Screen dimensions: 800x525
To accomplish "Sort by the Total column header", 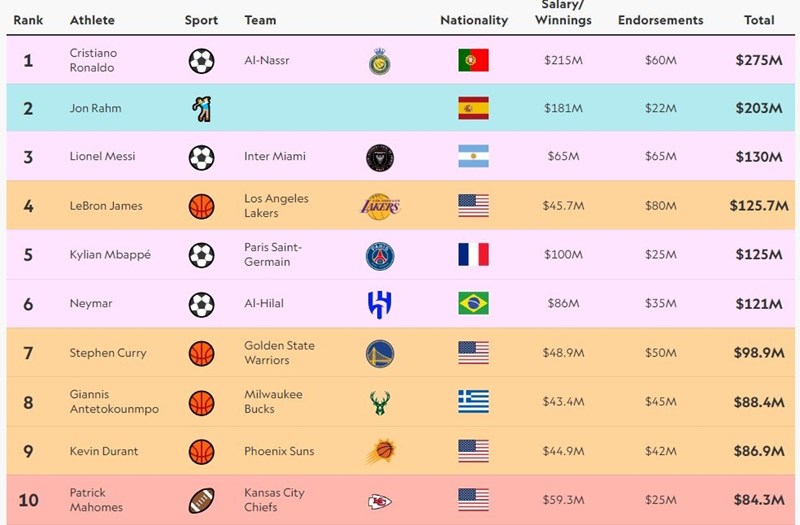I will point(759,20).
